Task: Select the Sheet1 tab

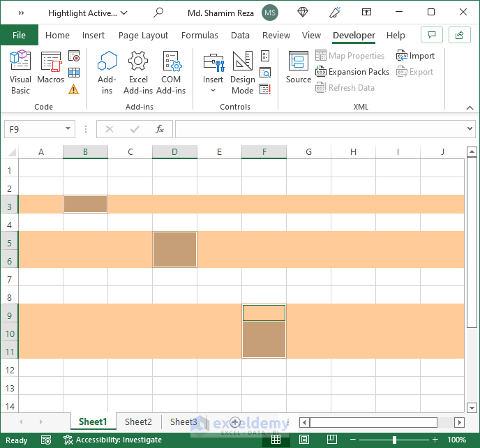Action: [x=93, y=422]
